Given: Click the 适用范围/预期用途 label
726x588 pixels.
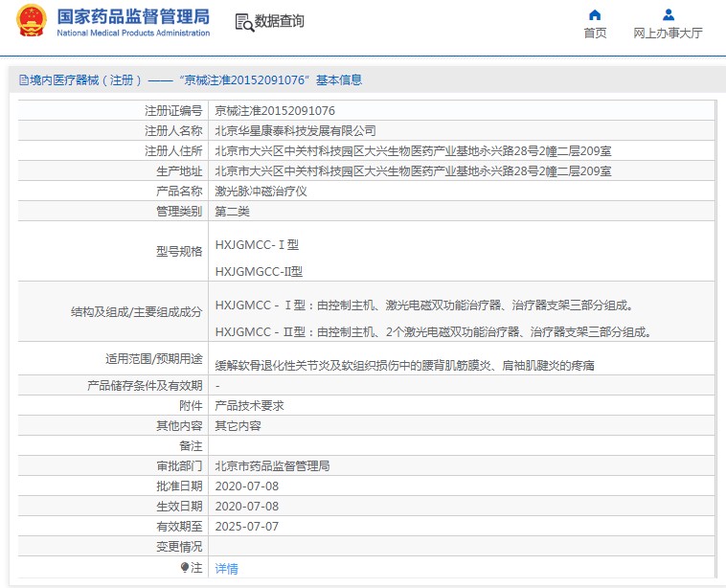Looking at the screenshot, I should 154,359.
